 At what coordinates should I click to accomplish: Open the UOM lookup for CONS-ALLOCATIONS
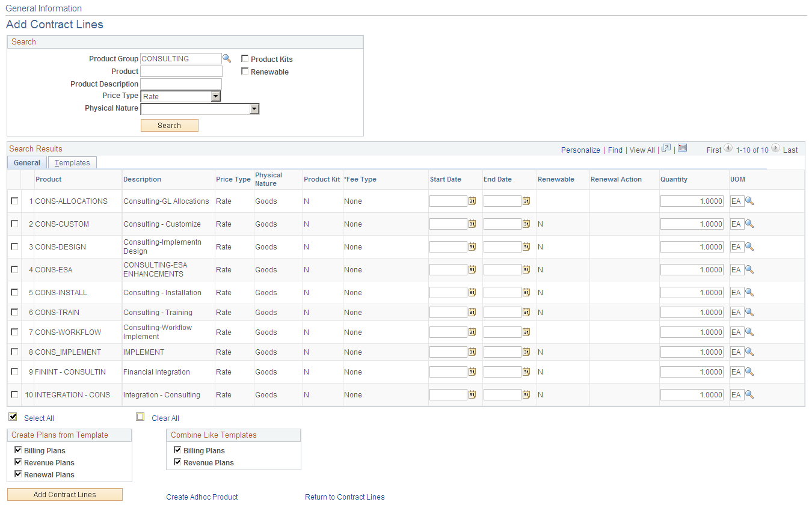click(749, 201)
